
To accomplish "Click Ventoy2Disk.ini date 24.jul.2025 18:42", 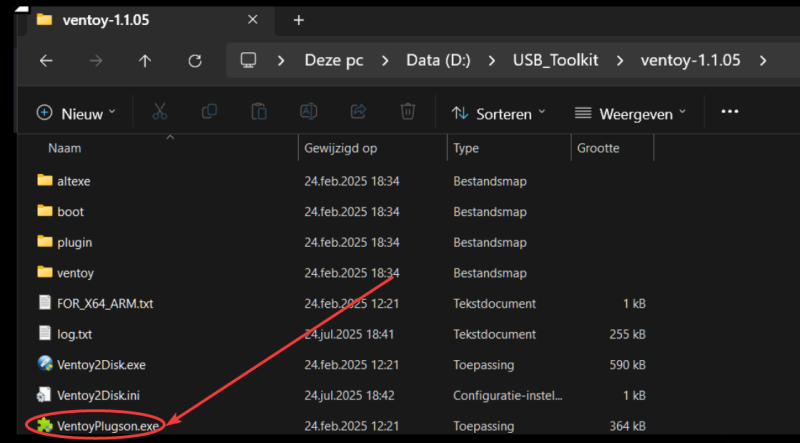I will point(349,396).
